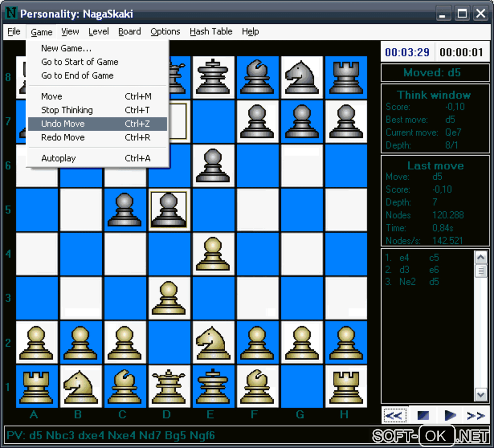Image resolution: width=494 pixels, height=448 pixels.
Task: Click the 00:03:29 clock display
Action: pos(407,52)
